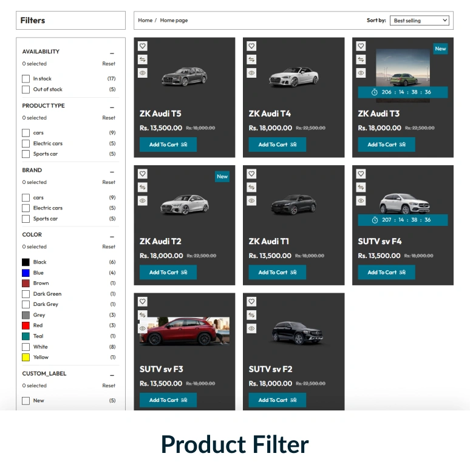This screenshot has height=476, width=470.
Task: Select the Blue color swatch
Action: (x=26, y=273)
